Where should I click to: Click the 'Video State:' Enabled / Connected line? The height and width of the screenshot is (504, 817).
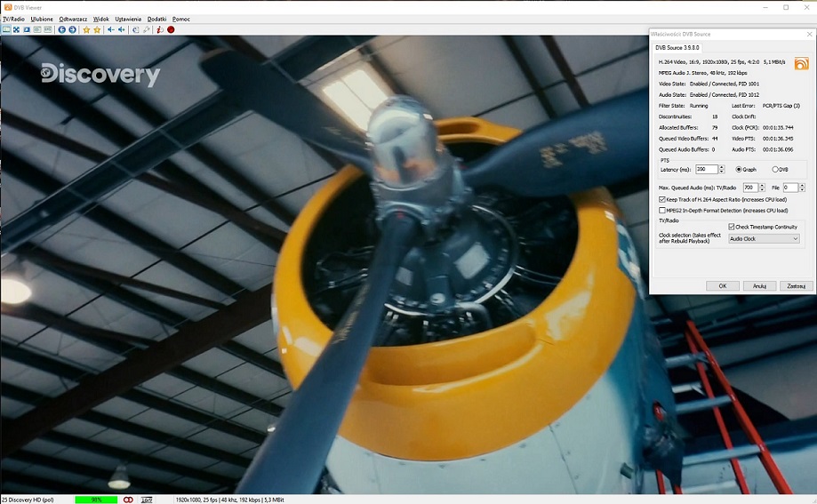click(x=709, y=84)
